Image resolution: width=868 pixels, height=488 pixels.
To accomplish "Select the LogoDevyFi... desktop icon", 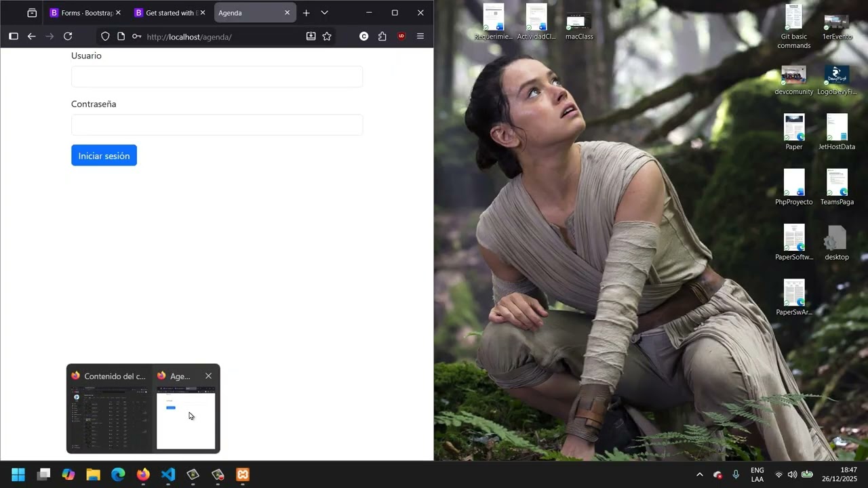I will coord(837,80).
